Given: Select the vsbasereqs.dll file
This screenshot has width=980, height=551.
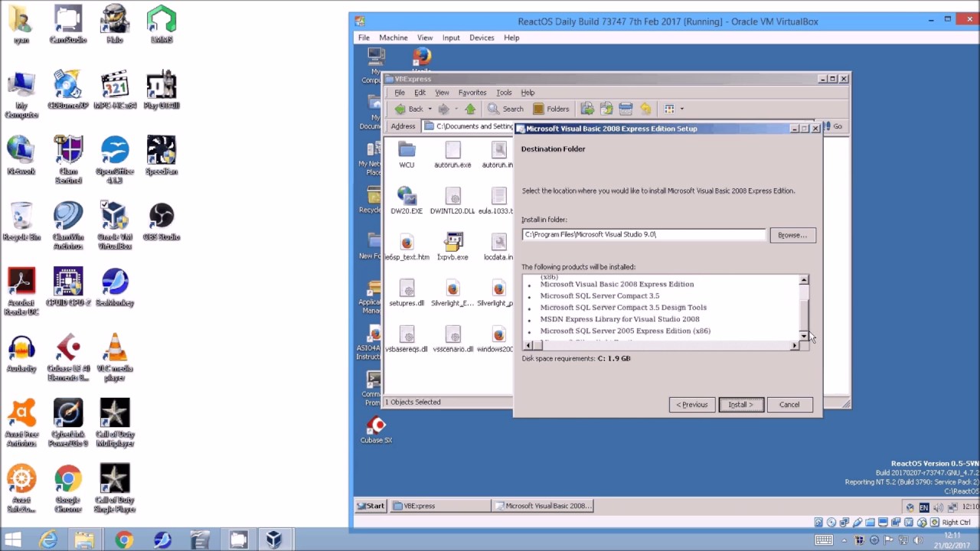Looking at the screenshot, I should coord(407,339).
